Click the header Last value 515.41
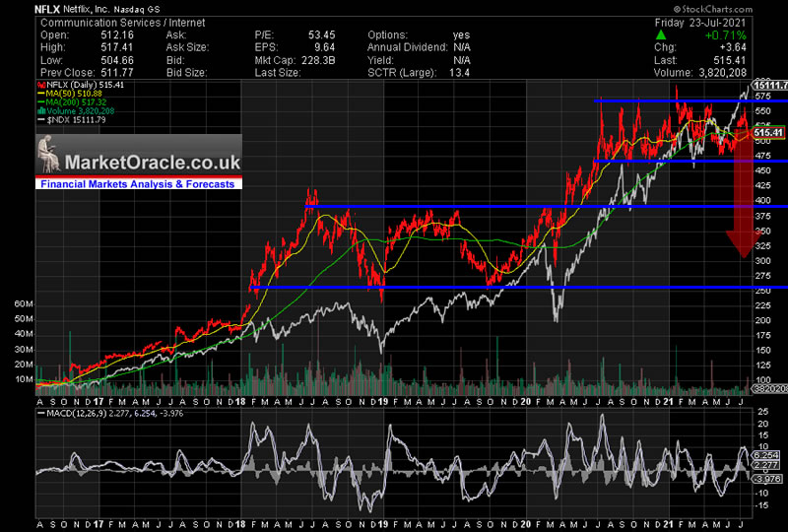Screen dimensions: 788x532 point(730,60)
